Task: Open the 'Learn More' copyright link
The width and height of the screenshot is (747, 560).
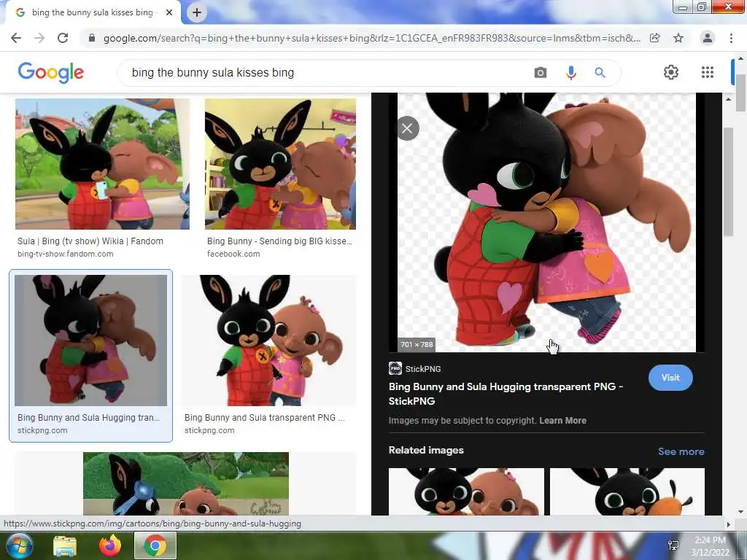Action: pos(562,421)
